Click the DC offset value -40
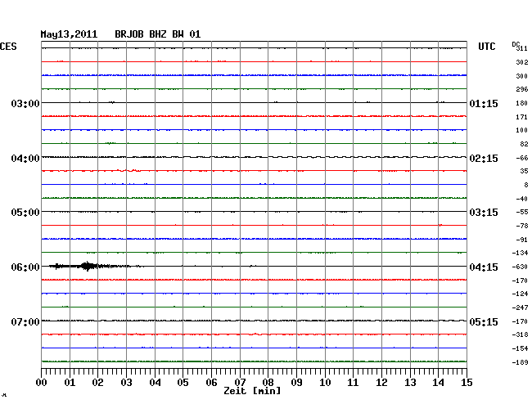The image size is (532, 404). click(522, 199)
